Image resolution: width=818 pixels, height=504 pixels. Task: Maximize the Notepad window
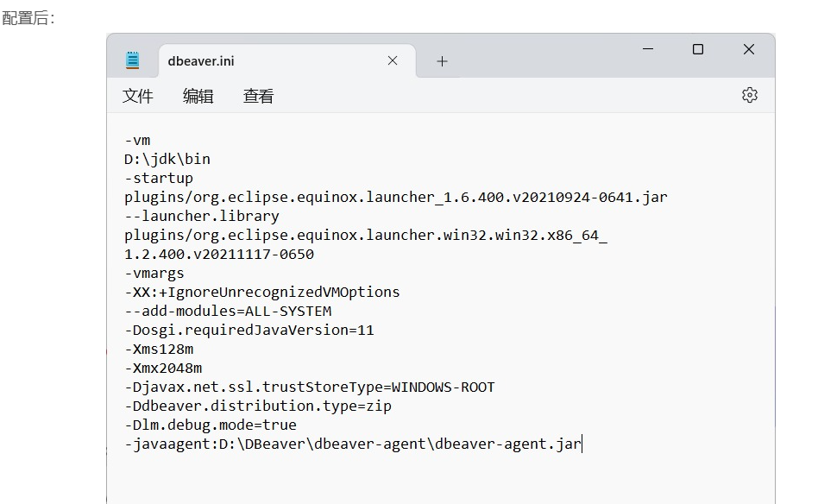pos(698,50)
